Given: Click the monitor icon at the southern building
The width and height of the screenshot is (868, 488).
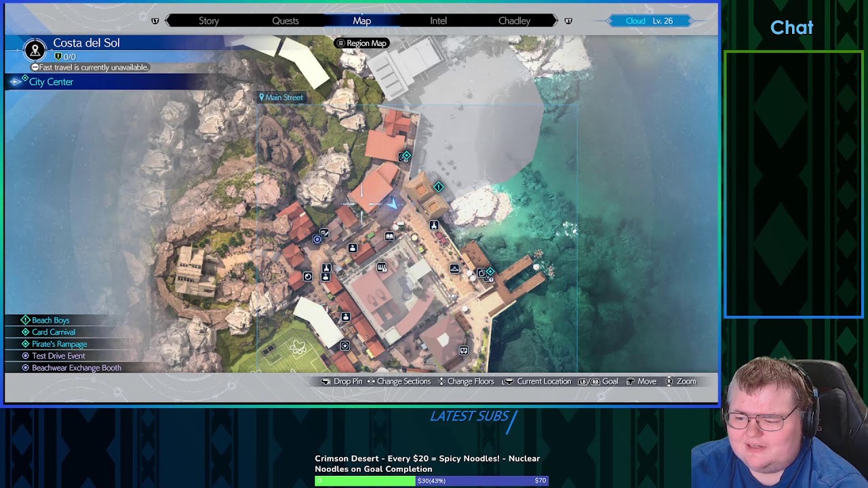Looking at the screenshot, I should click(464, 350).
